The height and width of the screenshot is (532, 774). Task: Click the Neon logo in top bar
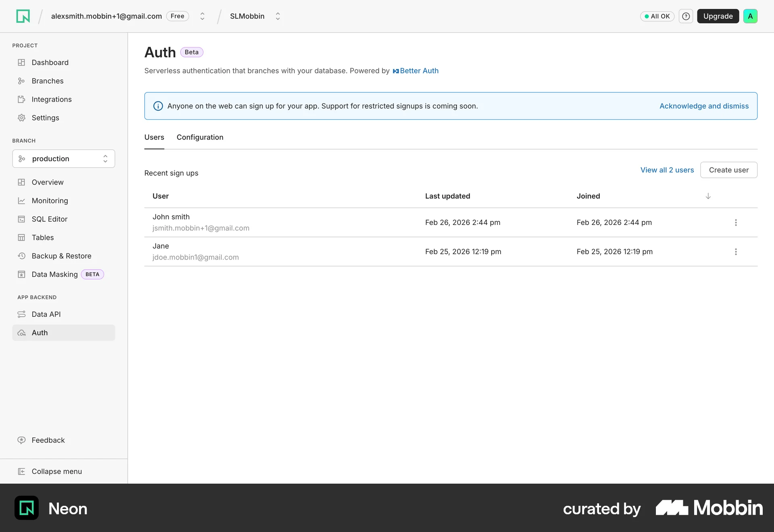23,16
